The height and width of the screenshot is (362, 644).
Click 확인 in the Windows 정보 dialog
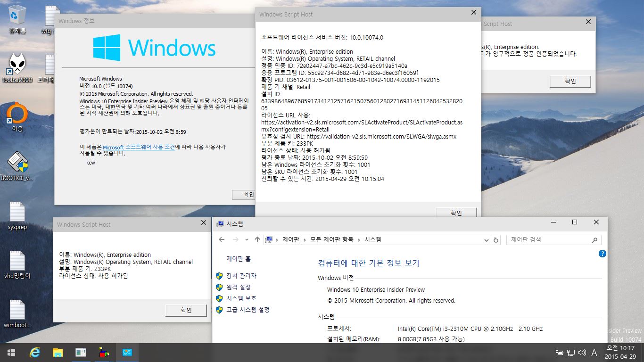[x=245, y=195]
